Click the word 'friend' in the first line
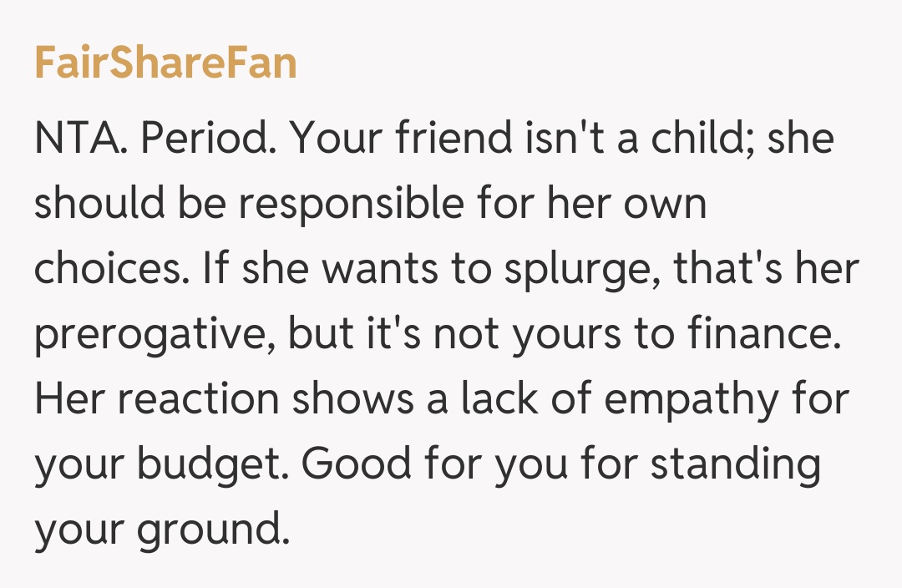Screen dimensions: 902x588 pyautogui.click(x=451, y=139)
